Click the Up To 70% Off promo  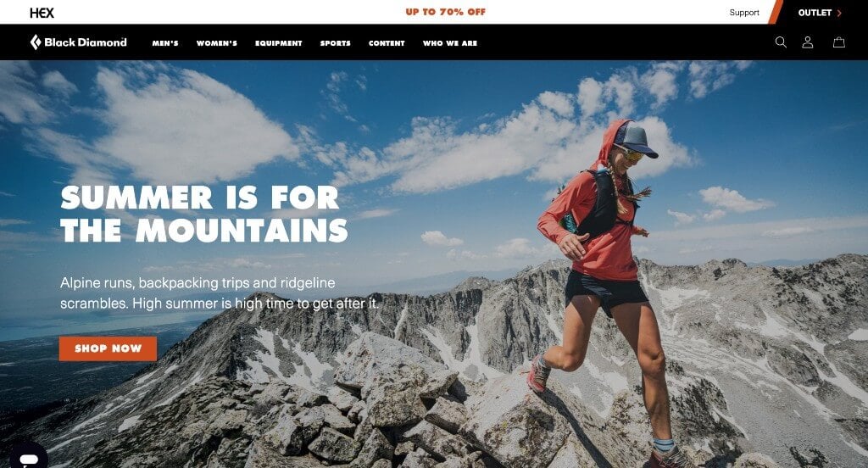[446, 12]
